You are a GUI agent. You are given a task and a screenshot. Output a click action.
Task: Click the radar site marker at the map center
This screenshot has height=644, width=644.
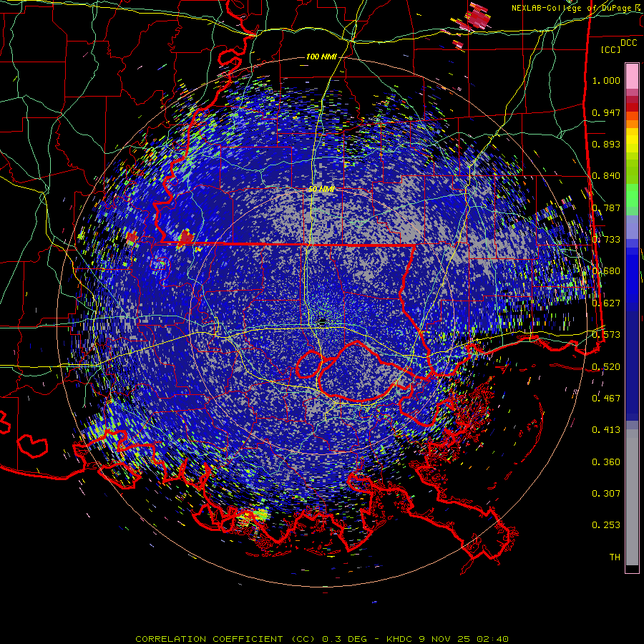coord(322,321)
